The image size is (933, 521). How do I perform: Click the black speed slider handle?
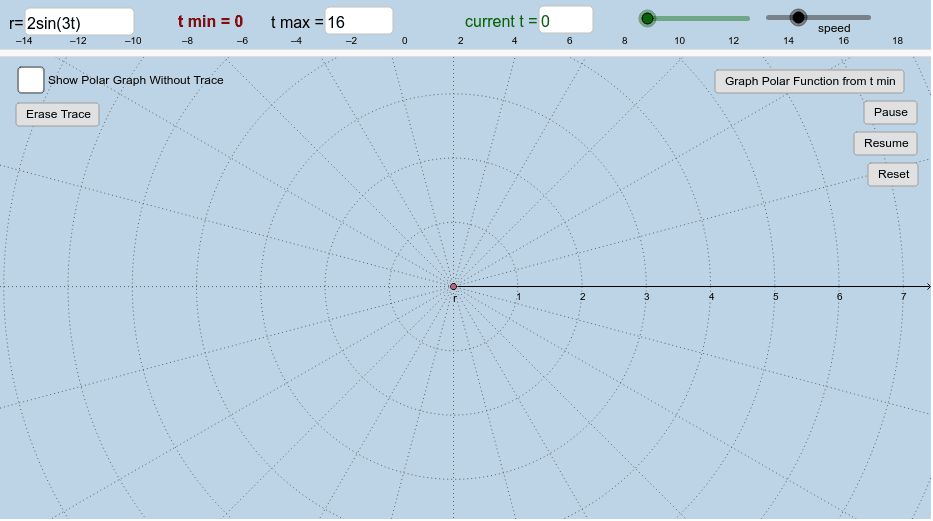(799, 17)
